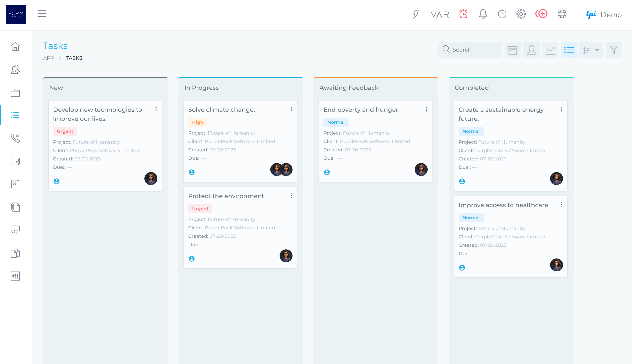The image size is (632, 364).
Task: Open Improve access to healthcare task
Action: pos(504,205)
